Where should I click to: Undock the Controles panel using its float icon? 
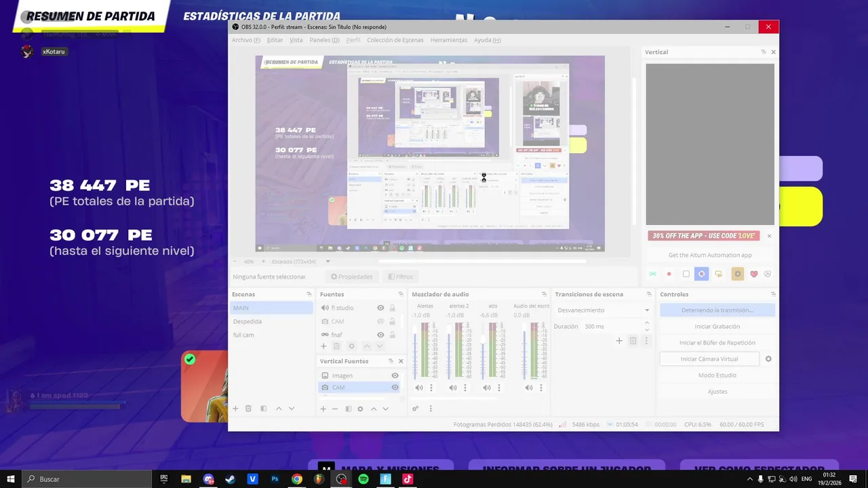(x=773, y=294)
